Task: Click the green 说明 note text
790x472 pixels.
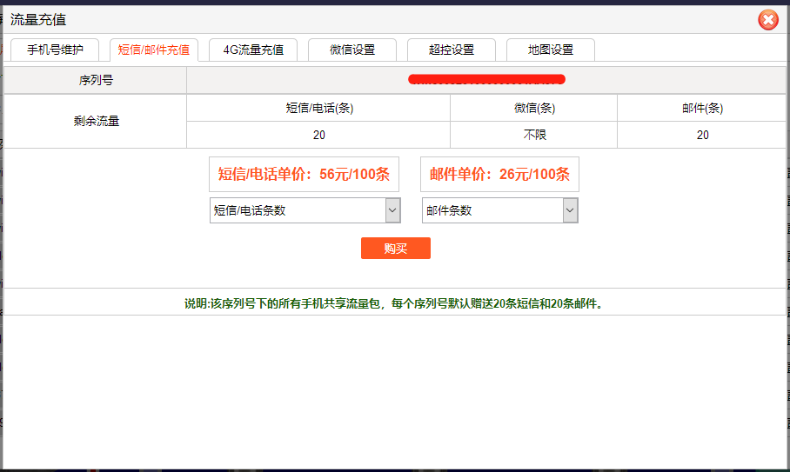Action: point(395,303)
